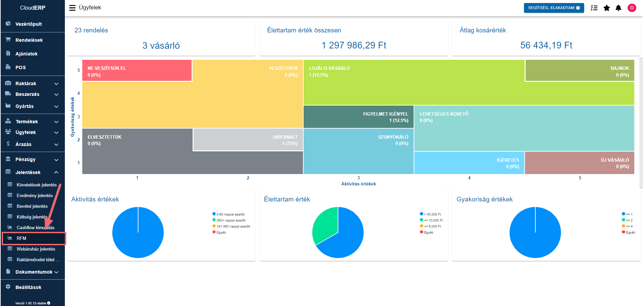This screenshot has height=306, width=644.
Task: Click the Beállítások gear icon
Action: pyautogui.click(x=8, y=287)
